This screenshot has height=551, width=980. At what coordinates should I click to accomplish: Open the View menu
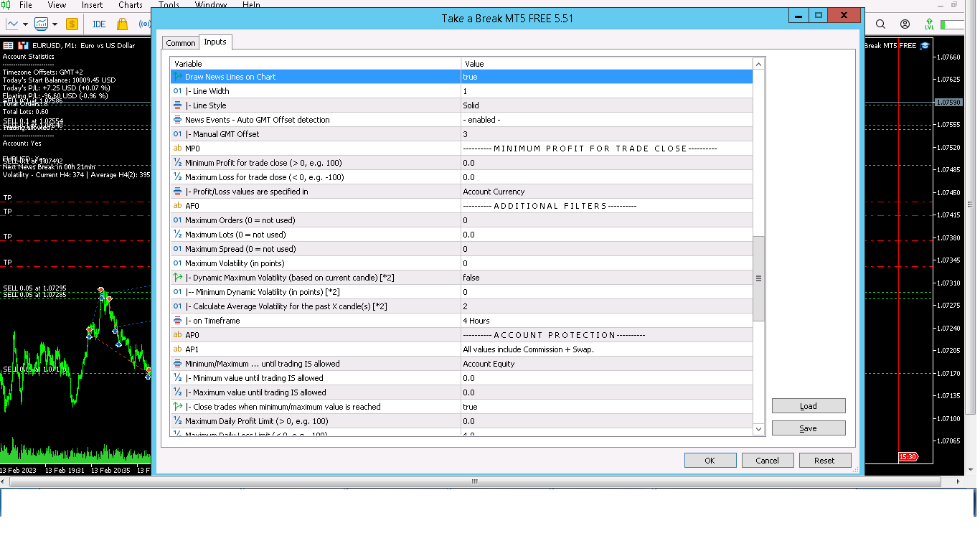(57, 5)
